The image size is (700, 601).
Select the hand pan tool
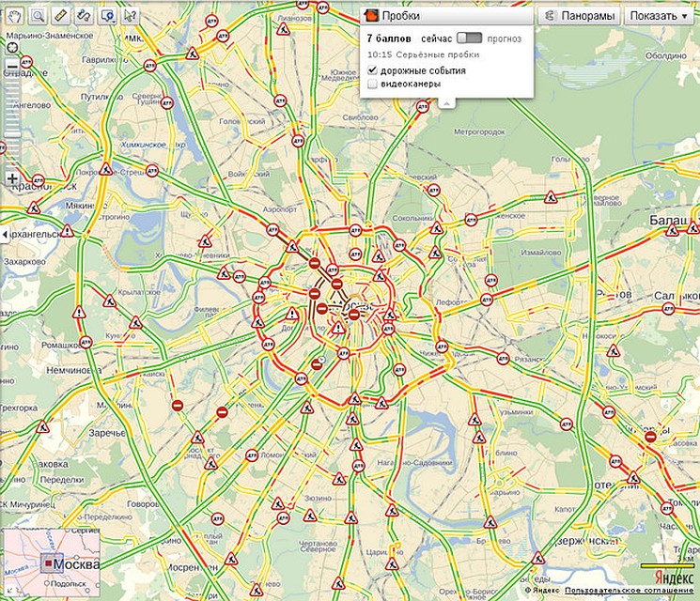point(15,16)
